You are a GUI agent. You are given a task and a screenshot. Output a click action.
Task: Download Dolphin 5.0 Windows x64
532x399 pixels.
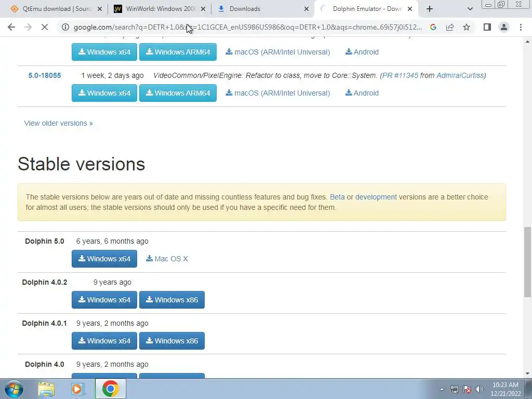tap(104, 259)
